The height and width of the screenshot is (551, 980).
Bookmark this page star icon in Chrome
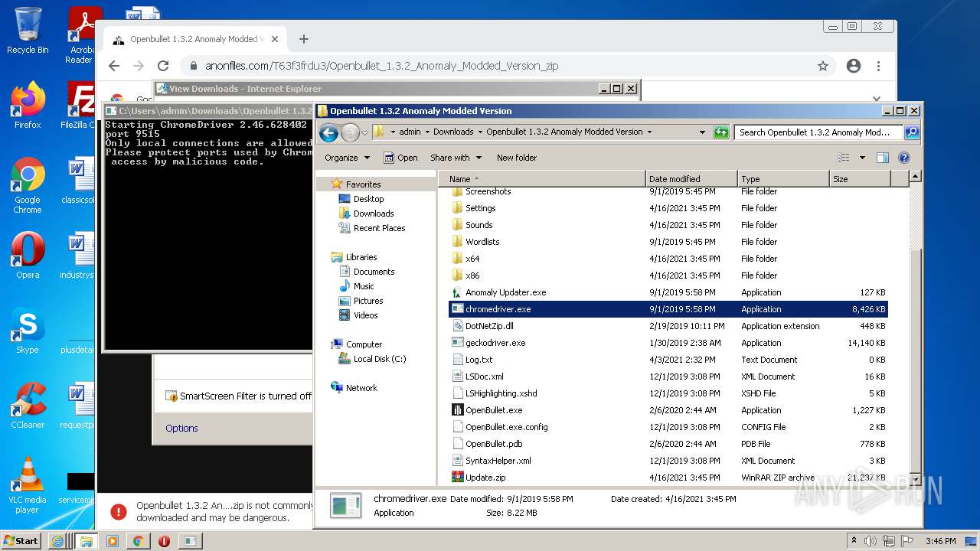[823, 66]
